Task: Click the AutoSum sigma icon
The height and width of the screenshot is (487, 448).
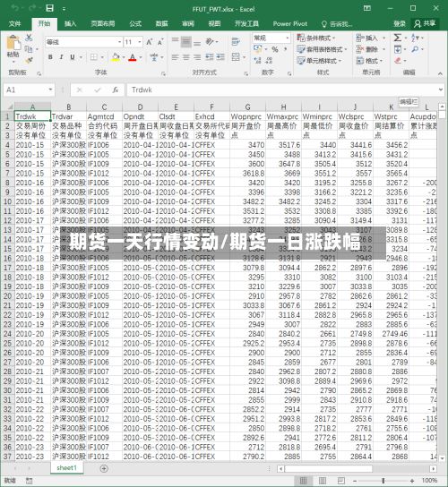Action: point(397,38)
